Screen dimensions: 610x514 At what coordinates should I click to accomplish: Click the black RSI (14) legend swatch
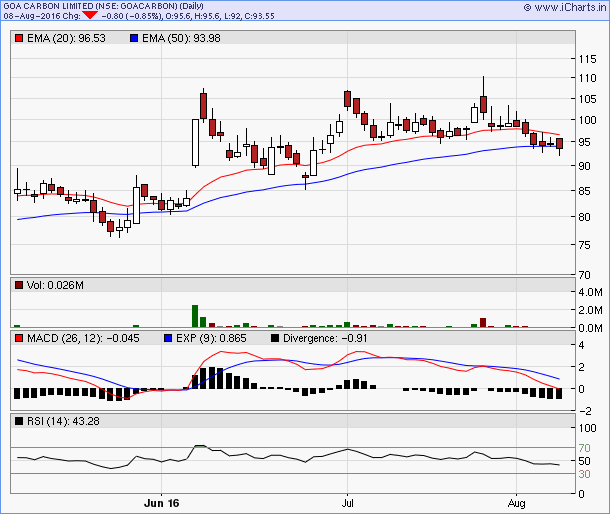point(19,421)
